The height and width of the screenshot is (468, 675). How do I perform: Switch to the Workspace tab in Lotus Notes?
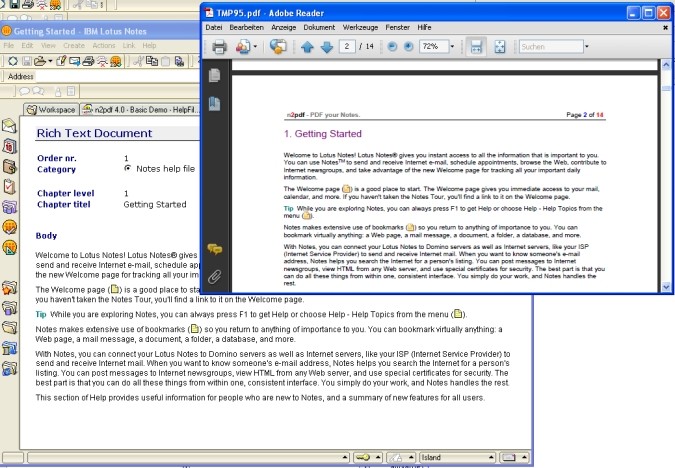click(51, 110)
